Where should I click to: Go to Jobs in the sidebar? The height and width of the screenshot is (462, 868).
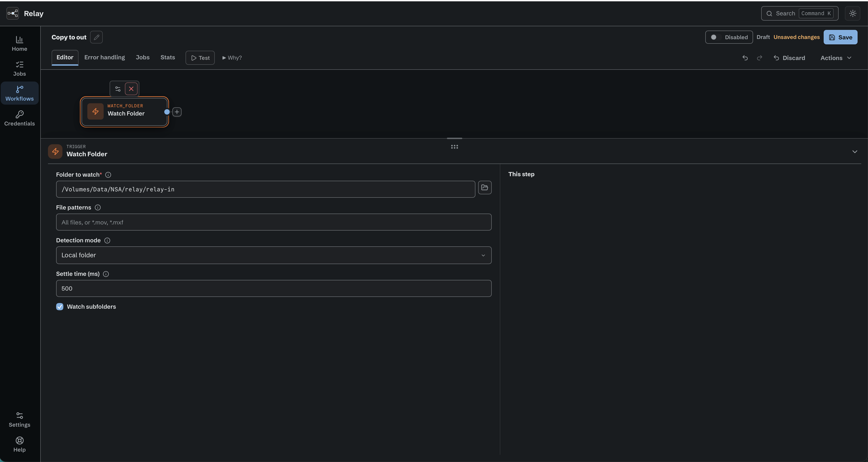coord(19,68)
